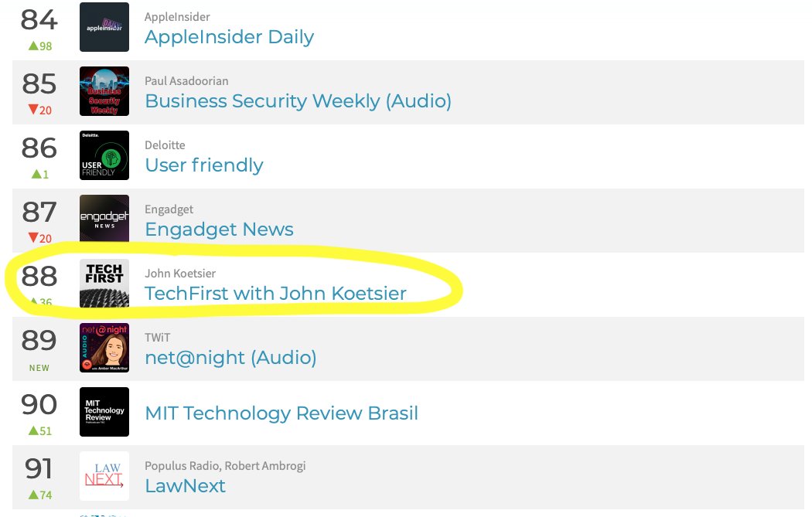Image resolution: width=812 pixels, height=517 pixels.
Task: Click the up 51 rank change indicator
Action: click(40, 431)
